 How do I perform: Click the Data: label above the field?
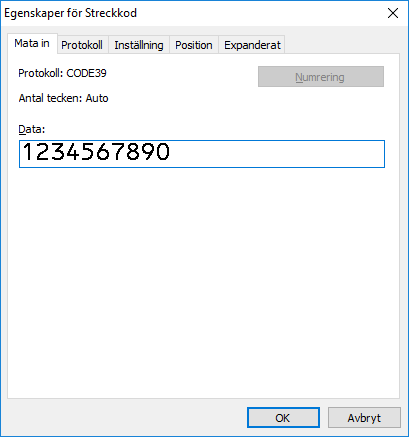(x=32, y=129)
